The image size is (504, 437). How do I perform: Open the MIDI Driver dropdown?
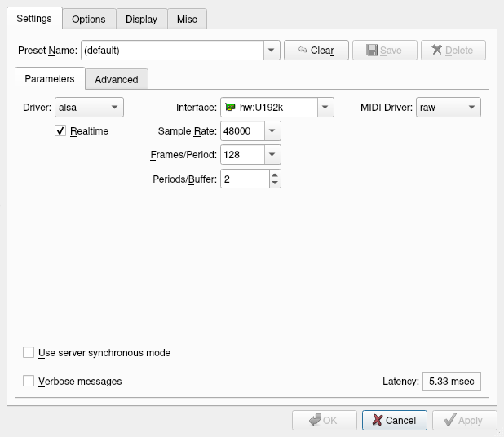point(448,108)
